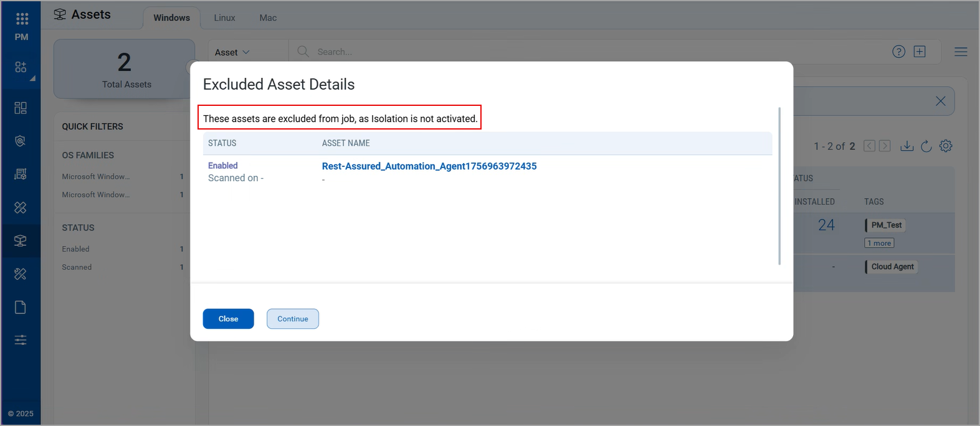
Task: Open the dashboard icon in left sidebar
Action: point(21,108)
